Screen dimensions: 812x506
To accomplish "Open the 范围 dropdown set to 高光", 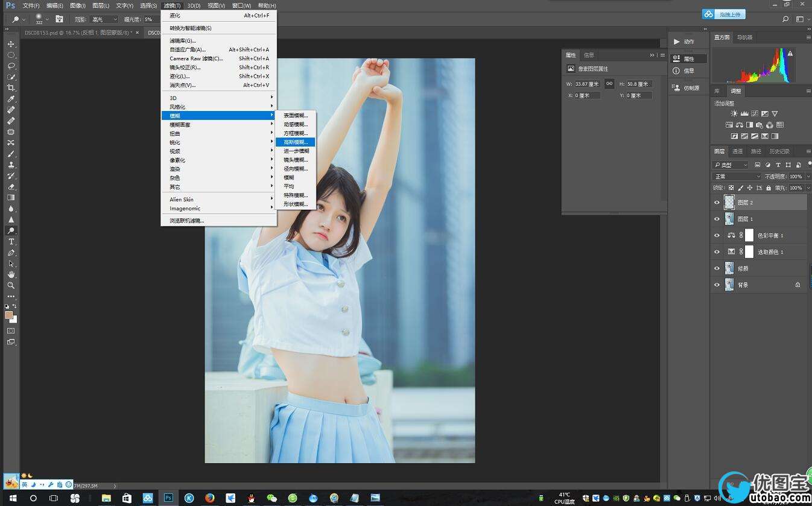I will 104,19.
